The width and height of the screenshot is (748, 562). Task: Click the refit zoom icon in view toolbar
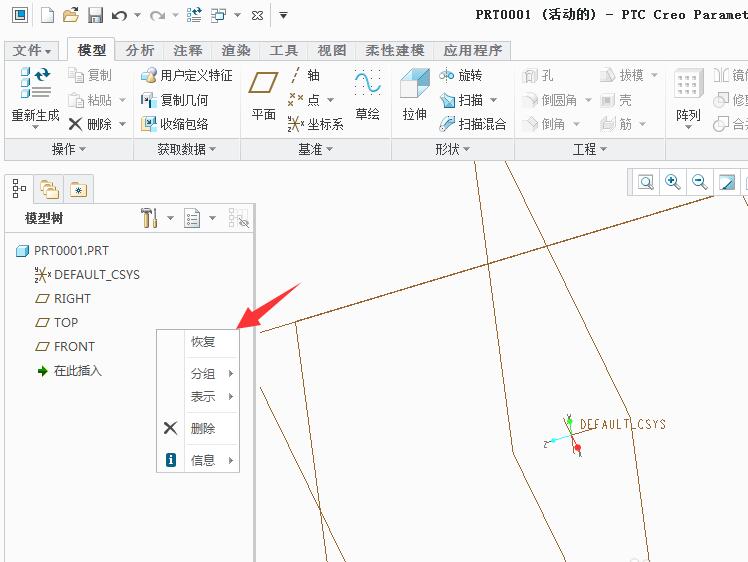point(646,182)
